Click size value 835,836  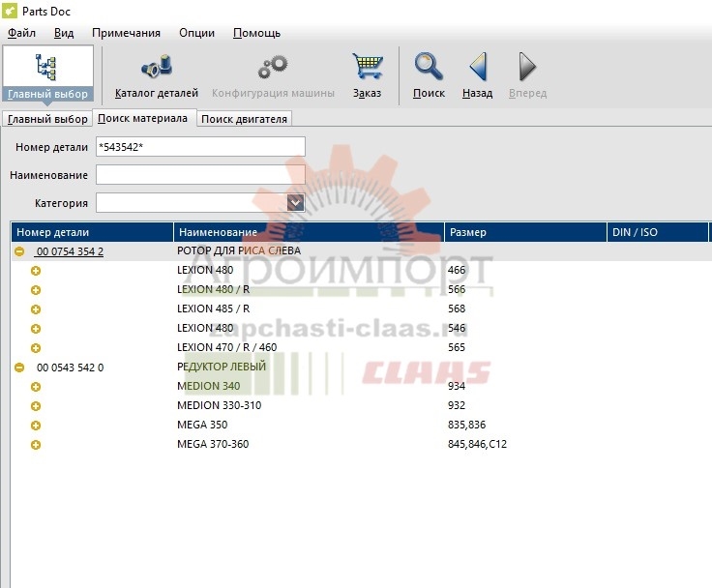[x=467, y=425]
